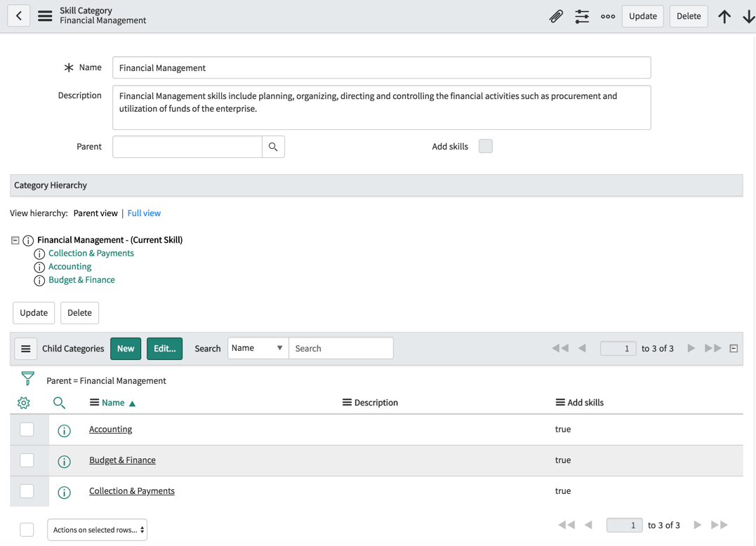Select the Collection & Payments row checkbox
The height and width of the screenshot is (546, 756).
click(x=27, y=491)
